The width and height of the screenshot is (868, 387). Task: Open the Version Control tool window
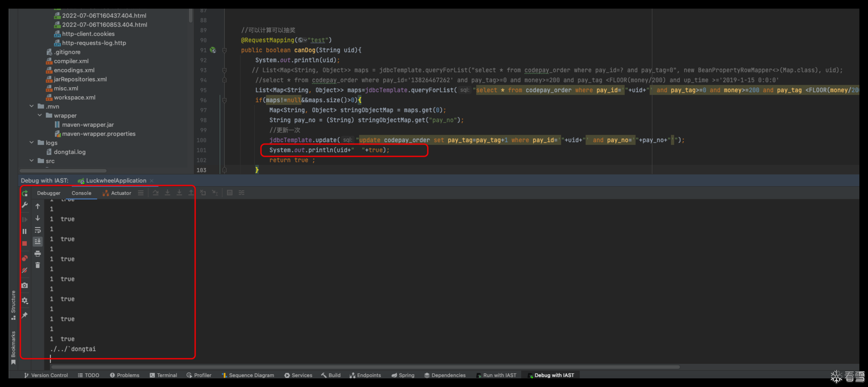[46, 375]
